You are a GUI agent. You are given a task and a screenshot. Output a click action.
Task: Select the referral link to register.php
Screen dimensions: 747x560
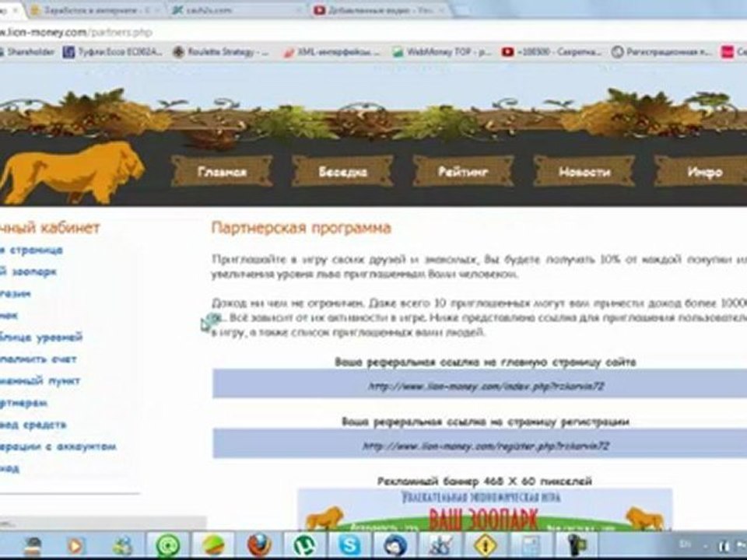click(486, 446)
